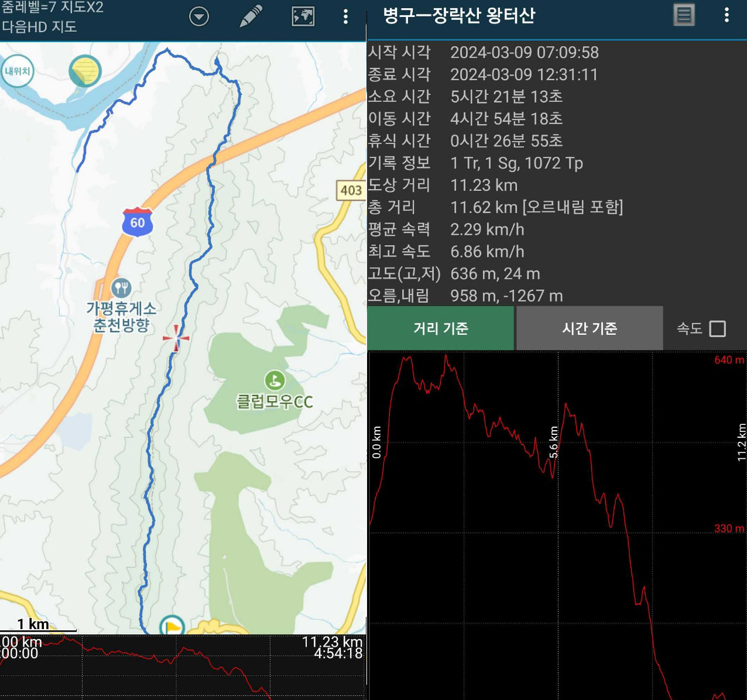Tap the 330 m elevation axis label
This screenshot has height=700, width=747.
[x=729, y=529]
